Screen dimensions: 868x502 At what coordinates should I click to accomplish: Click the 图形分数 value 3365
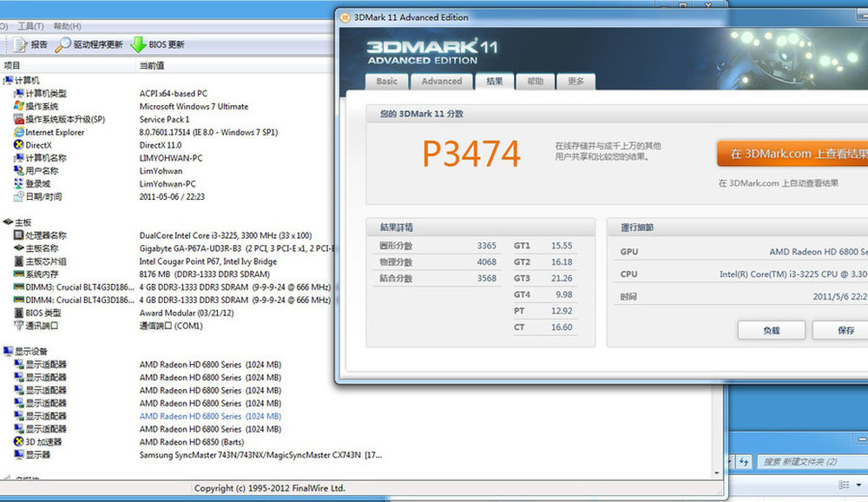pos(487,246)
